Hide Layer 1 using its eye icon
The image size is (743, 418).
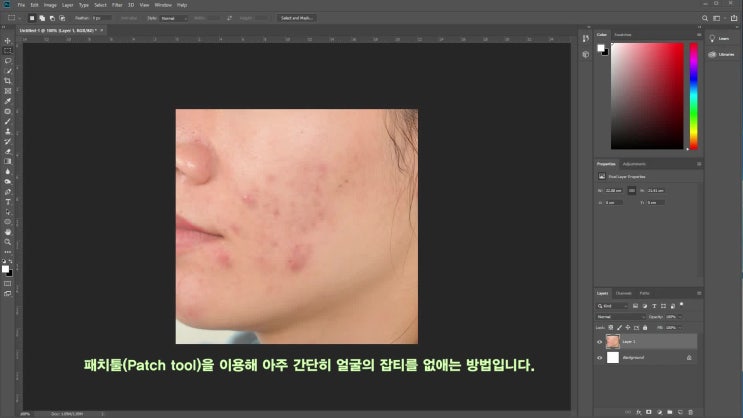[600, 342]
